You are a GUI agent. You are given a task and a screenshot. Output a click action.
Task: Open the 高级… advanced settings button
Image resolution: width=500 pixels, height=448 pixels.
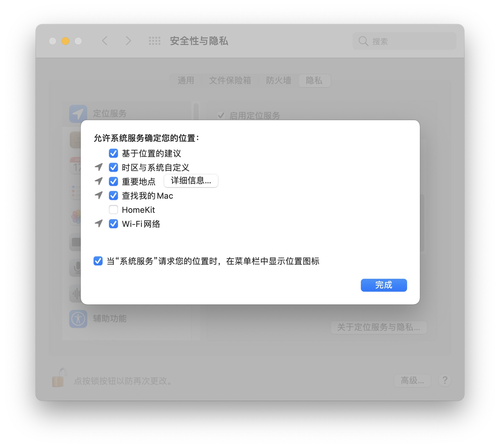click(x=412, y=380)
